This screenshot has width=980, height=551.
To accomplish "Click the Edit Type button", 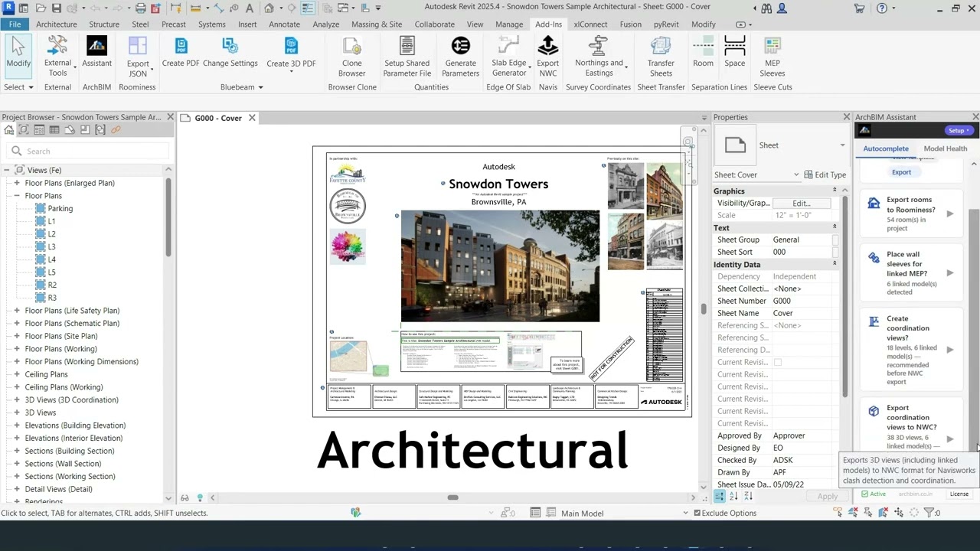I will tap(825, 174).
